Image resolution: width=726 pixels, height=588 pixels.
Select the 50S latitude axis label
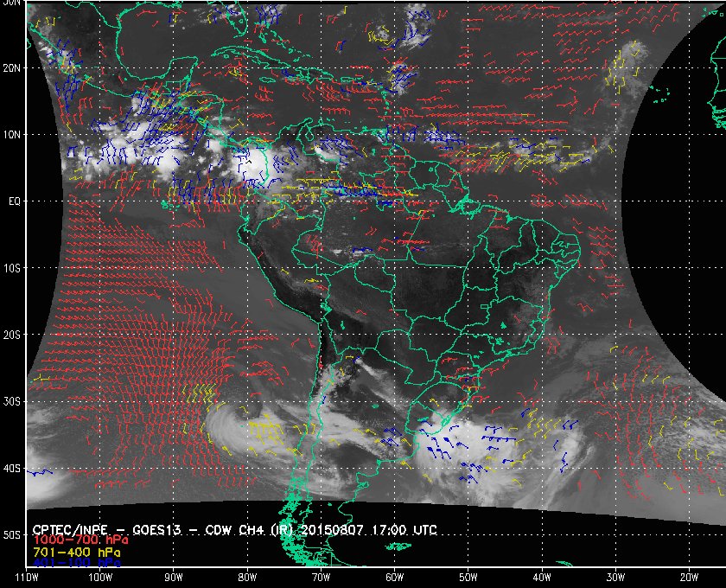tap(12, 535)
